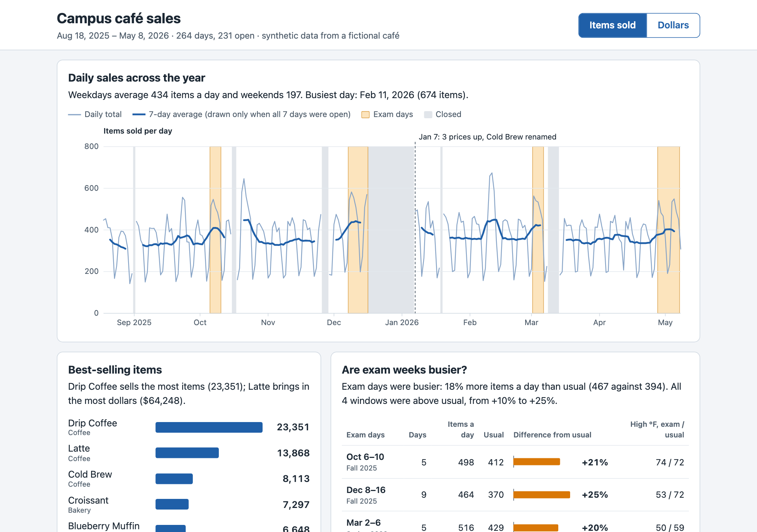Click the Best-selling items heading

115,370
